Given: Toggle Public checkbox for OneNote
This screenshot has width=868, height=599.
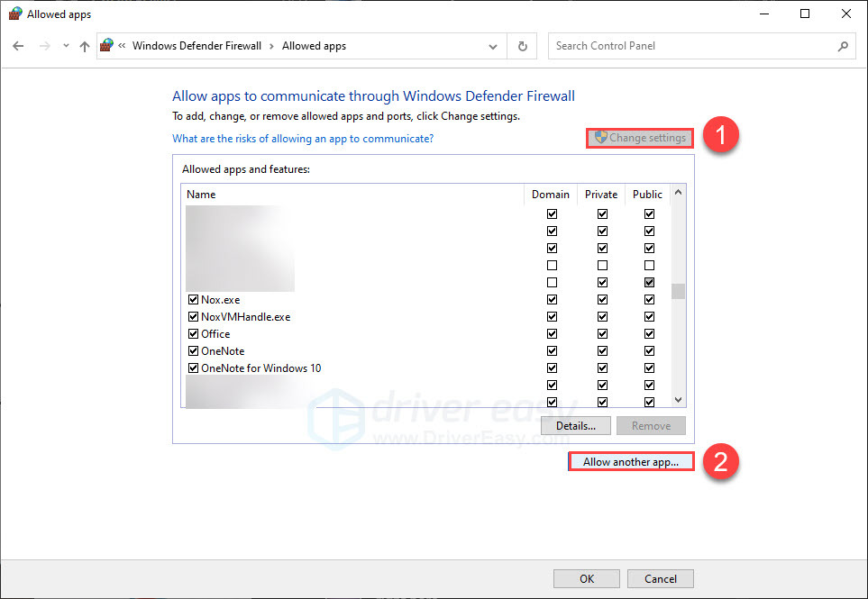Looking at the screenshot, I should point(649,351).
